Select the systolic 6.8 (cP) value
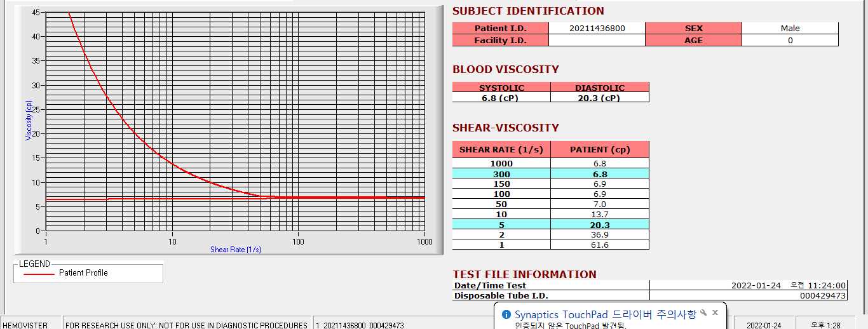The width and height of the screenshot is (868, 329). coord(501,98)
